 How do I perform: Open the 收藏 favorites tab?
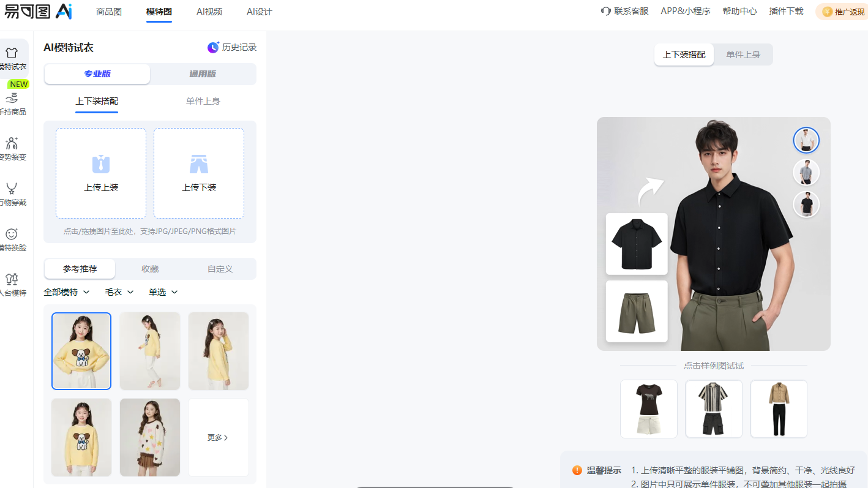coord(149,268)
